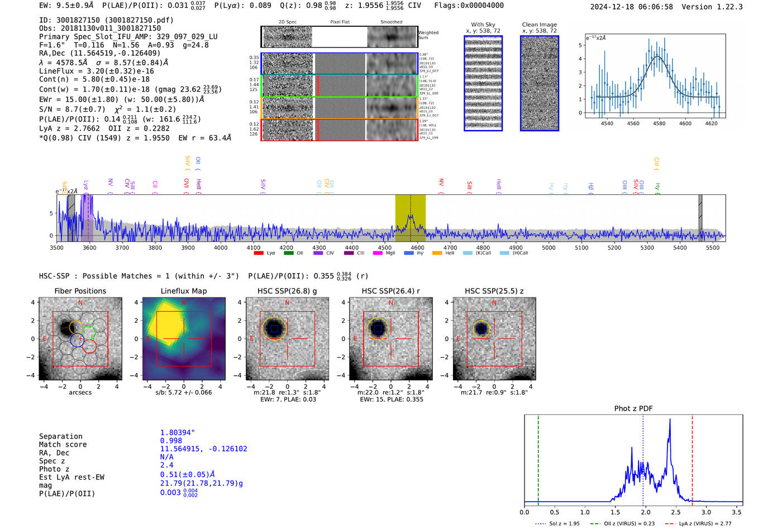This screenshot has width=782, height=532.
Task: Click the Phot z PDF title
Action: point(633,409)
